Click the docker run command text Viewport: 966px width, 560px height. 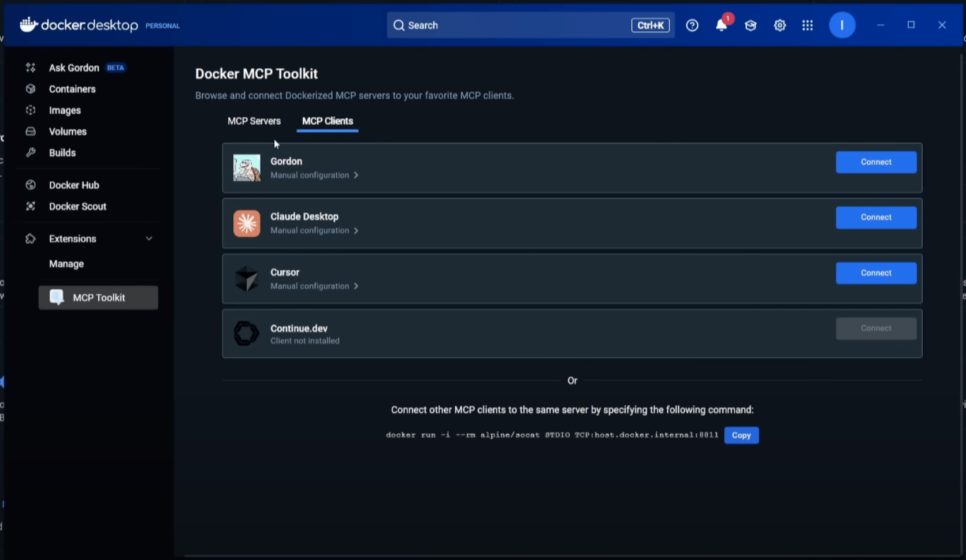[552, 435]
